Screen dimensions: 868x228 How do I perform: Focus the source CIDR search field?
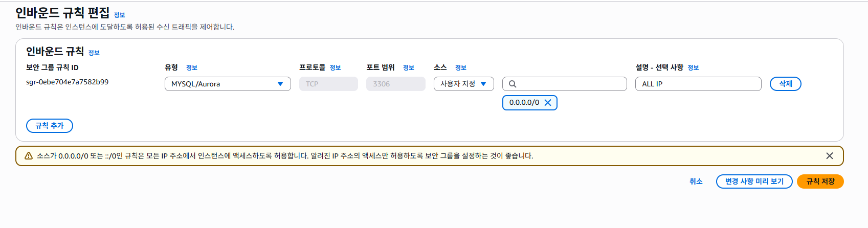[565, 84]
